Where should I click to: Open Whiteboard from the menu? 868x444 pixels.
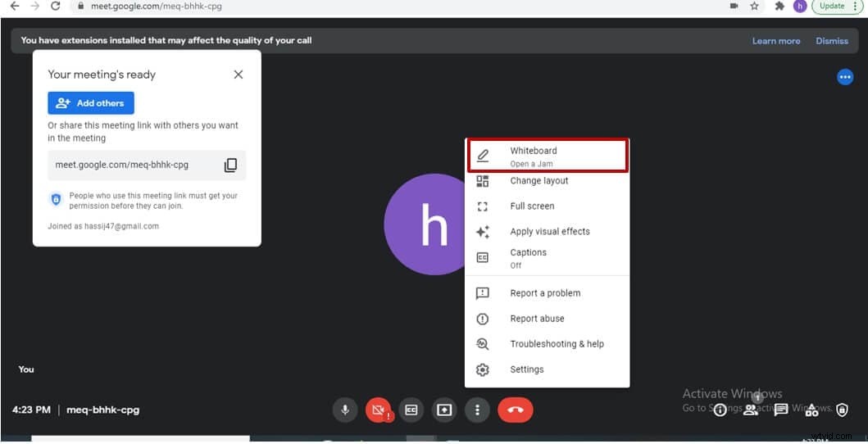[548, 156]
